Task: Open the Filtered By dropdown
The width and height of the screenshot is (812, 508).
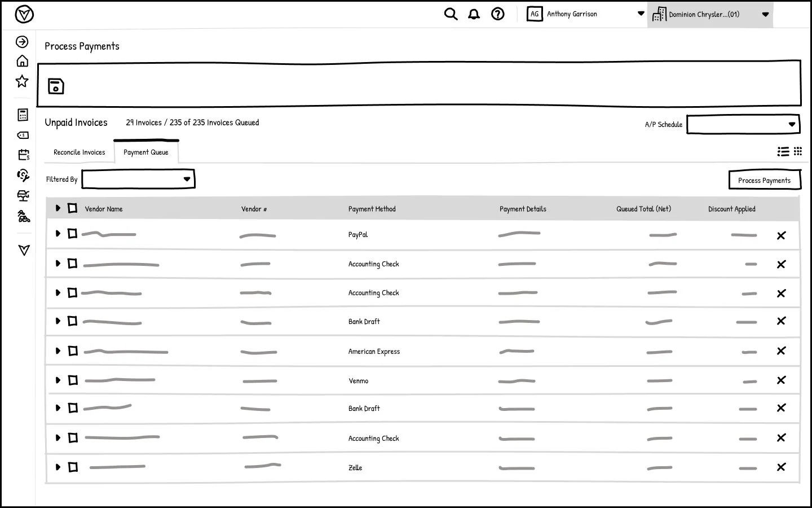Action: point(138,179)
